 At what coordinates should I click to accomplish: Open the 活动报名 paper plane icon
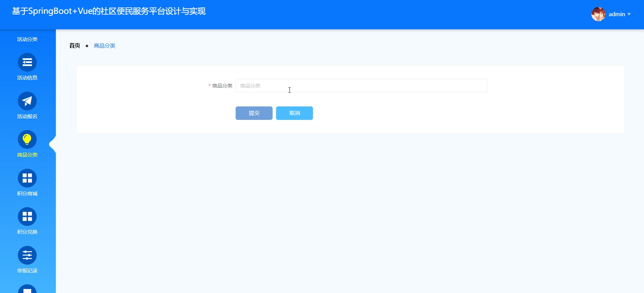27,101
